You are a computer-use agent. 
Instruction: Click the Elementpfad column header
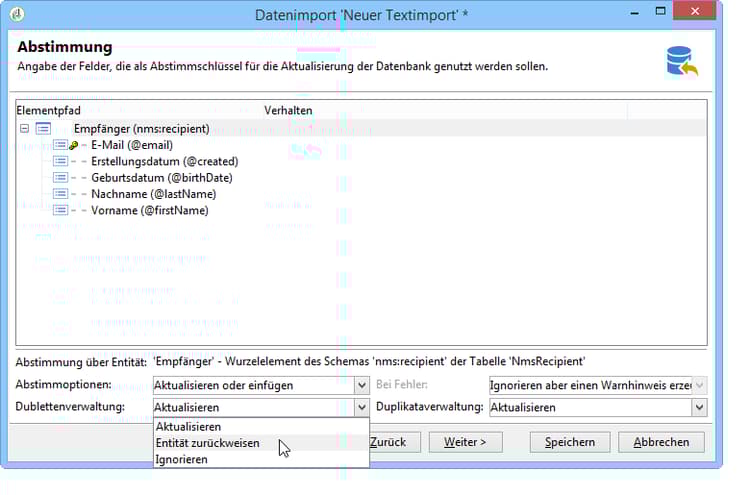(x=140, y=110)
